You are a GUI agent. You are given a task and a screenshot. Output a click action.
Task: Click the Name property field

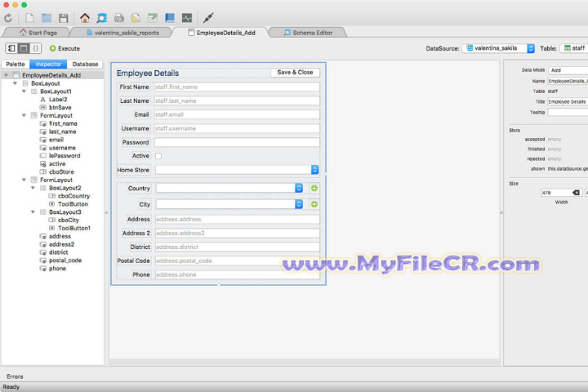pyautogui.click(x=568, y=82)
